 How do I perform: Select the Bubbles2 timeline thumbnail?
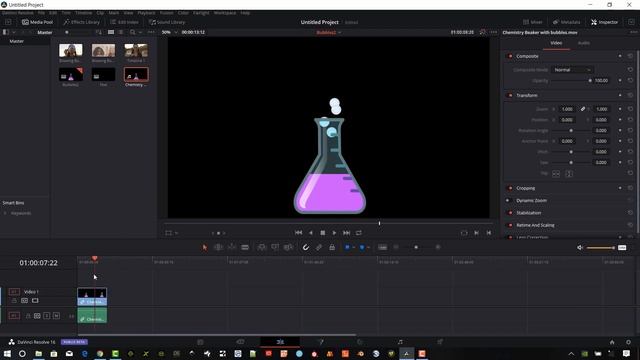pyautogui.click(x=71, y=75)
